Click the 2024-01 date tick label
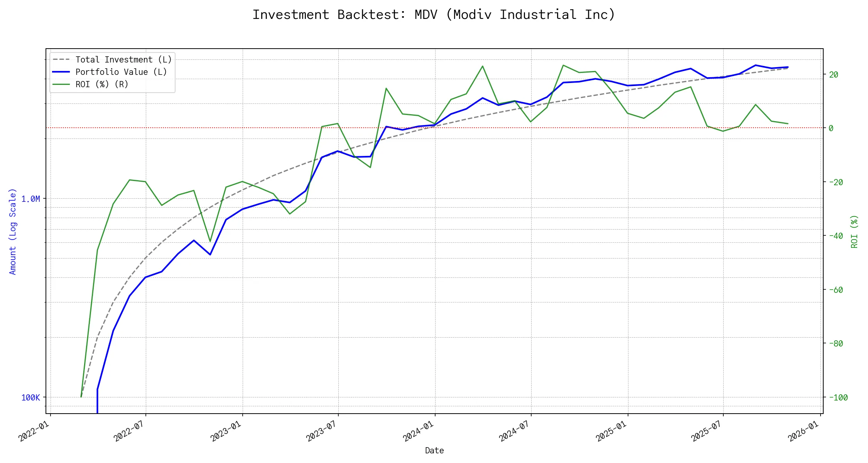Image resolution: width=868 pixels, height=463 pixels. (418, 431)
